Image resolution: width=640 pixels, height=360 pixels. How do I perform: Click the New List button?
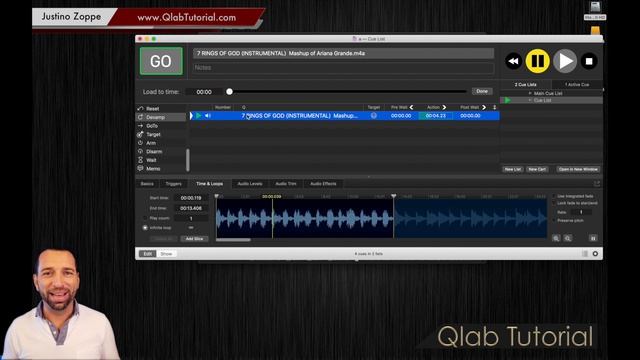tap(513, 169)
